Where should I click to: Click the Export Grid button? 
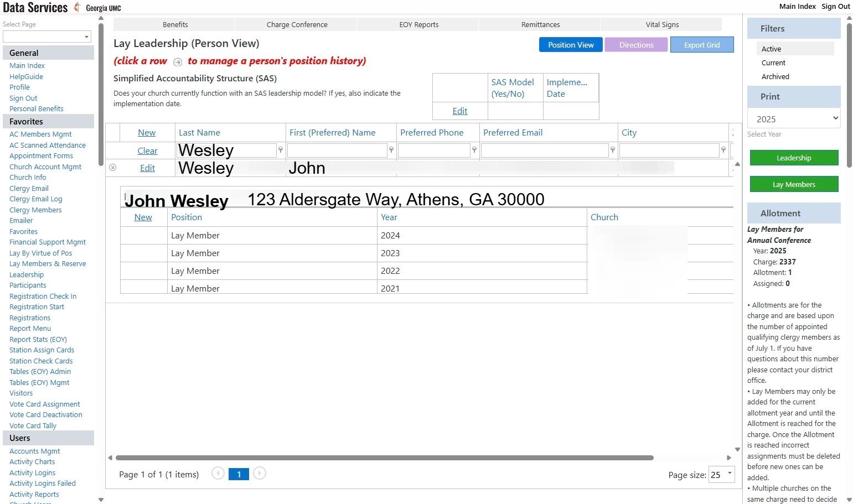coord(702,44)
